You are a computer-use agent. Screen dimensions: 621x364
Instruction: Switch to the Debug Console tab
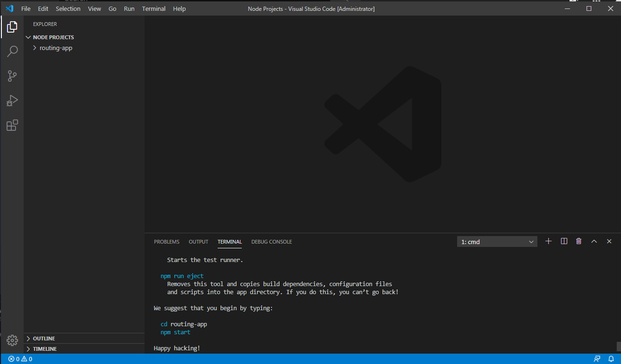pos(272,242)
